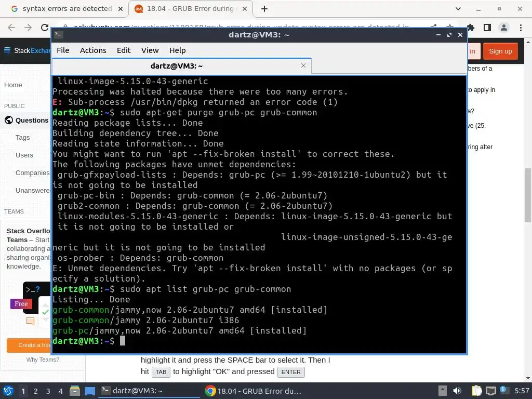Click the clock showing 5:57
The width and height of the screenshot is (532, 399).
(522, 391)
